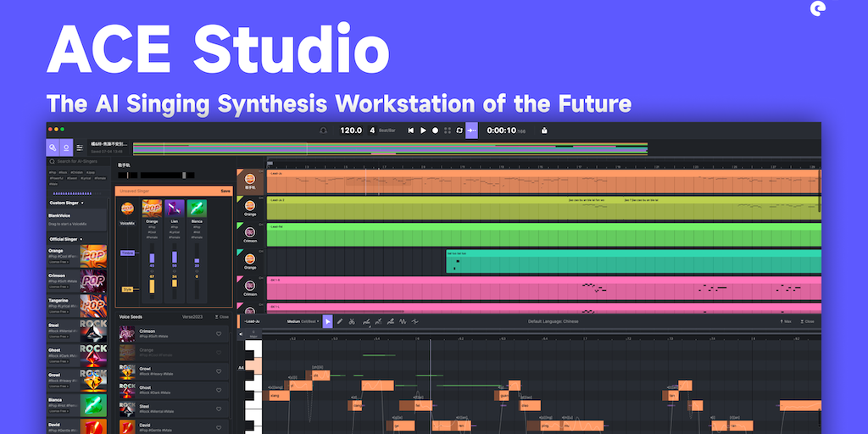Save the Unsaved Singer voice mix
The width and height of the screenshot is (868, 434).
pyautogui.click(x=225, y=191)
